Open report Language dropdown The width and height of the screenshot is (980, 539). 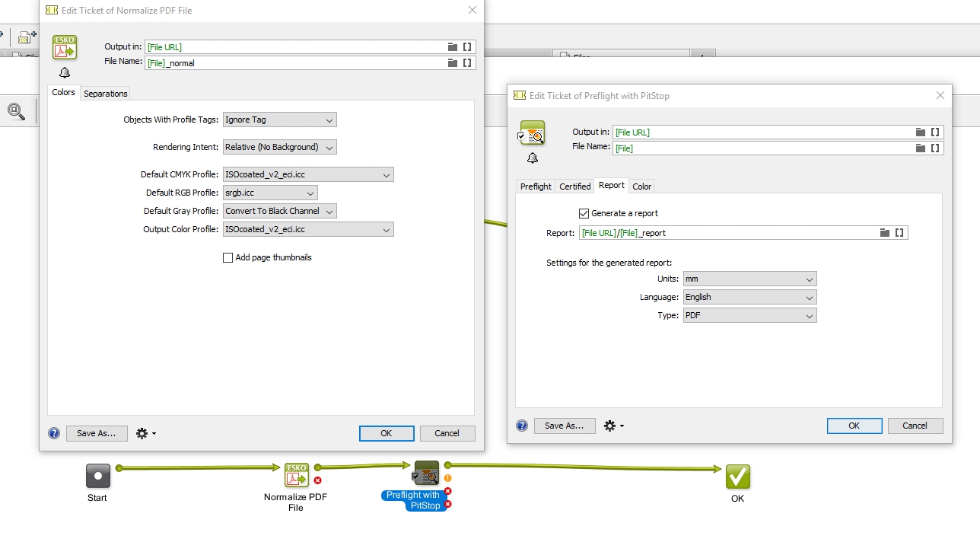(x=750, y=298)
